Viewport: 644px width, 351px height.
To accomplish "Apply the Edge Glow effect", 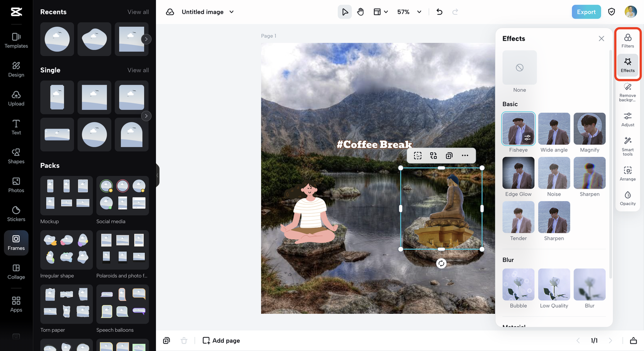I will point(518,173).
